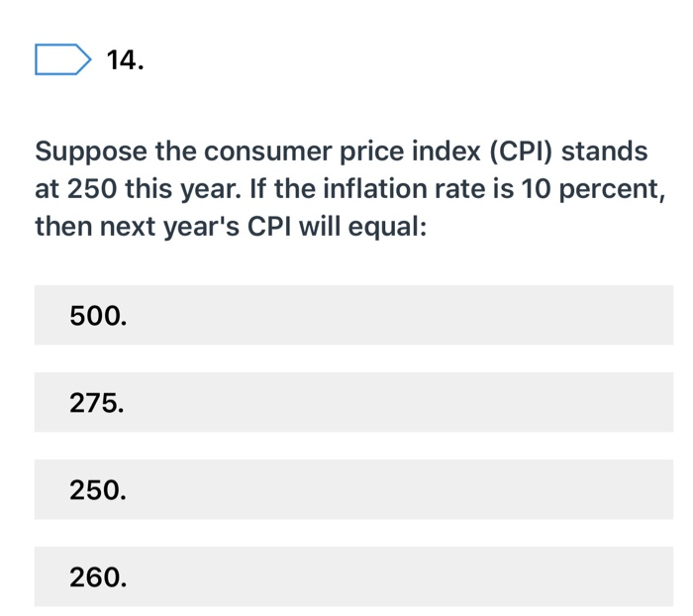Click the gray answer bar labeled 260.

[353, 576]
